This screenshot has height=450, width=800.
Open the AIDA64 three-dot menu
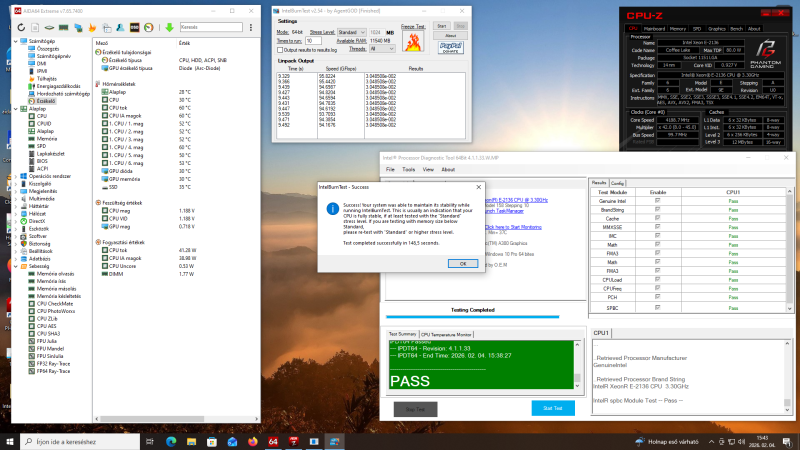251,28
